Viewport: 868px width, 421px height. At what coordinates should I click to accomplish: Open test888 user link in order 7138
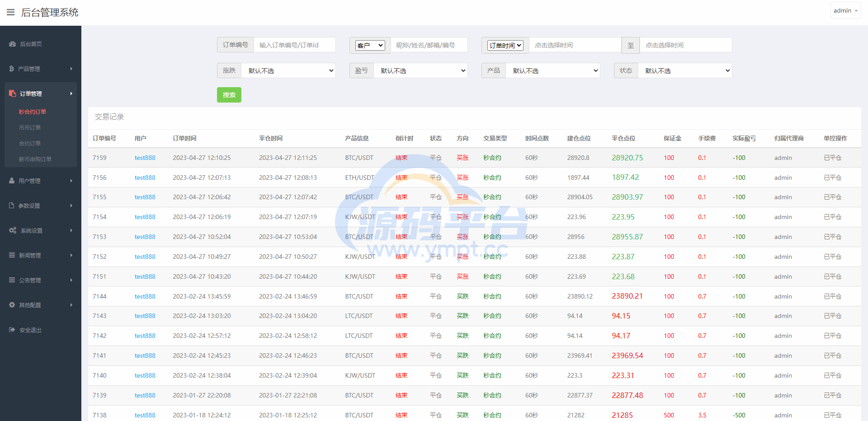[x=145, y=415]
